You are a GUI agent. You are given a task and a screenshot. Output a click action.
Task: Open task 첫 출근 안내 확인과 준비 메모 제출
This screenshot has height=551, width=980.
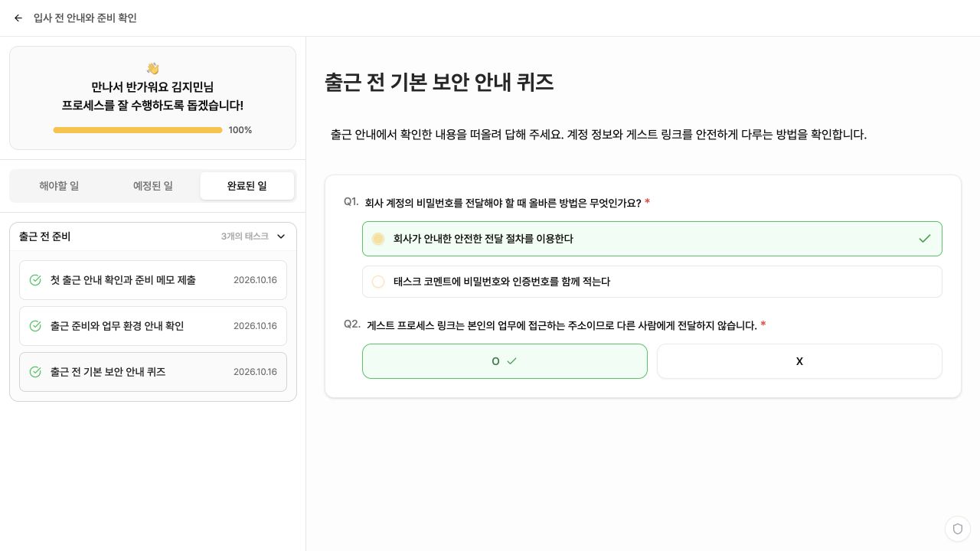(153, 280)
